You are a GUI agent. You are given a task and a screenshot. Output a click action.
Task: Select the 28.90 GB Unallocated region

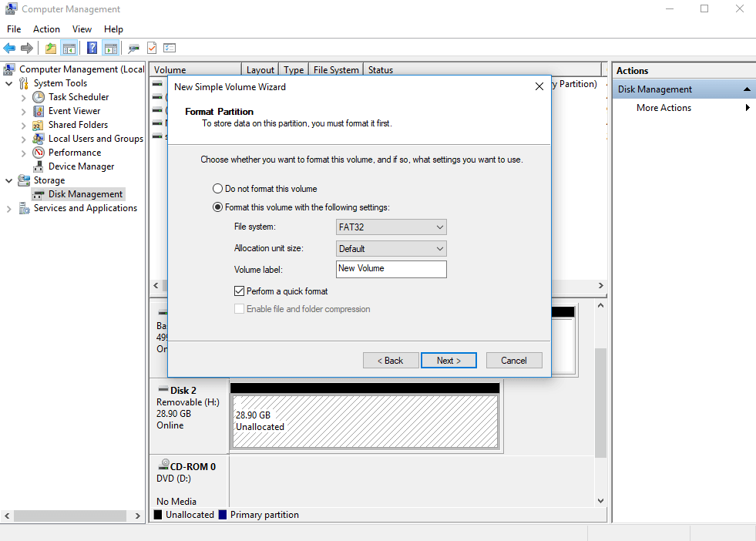(365, 422)
